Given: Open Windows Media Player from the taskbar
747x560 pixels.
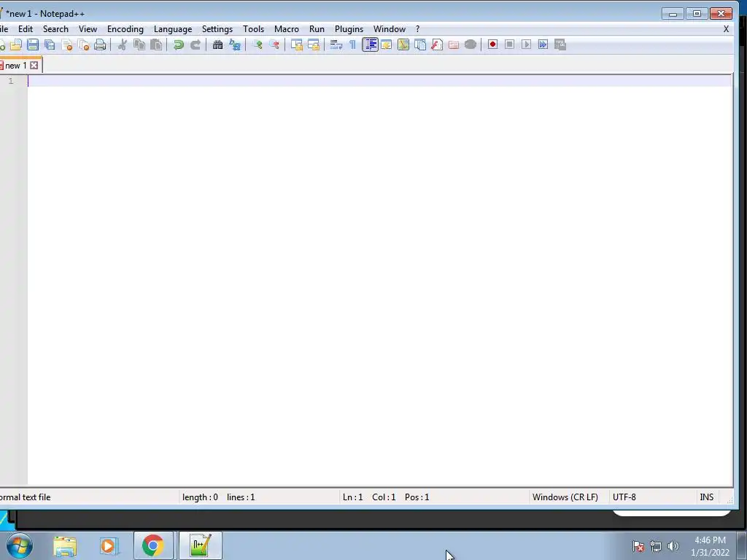Looking at the screenshot, I should tap(109, 546).
